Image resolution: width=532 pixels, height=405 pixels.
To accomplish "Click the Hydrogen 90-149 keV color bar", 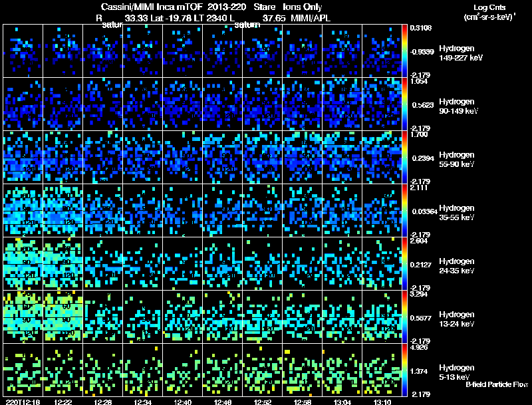I will click(404, 104).
